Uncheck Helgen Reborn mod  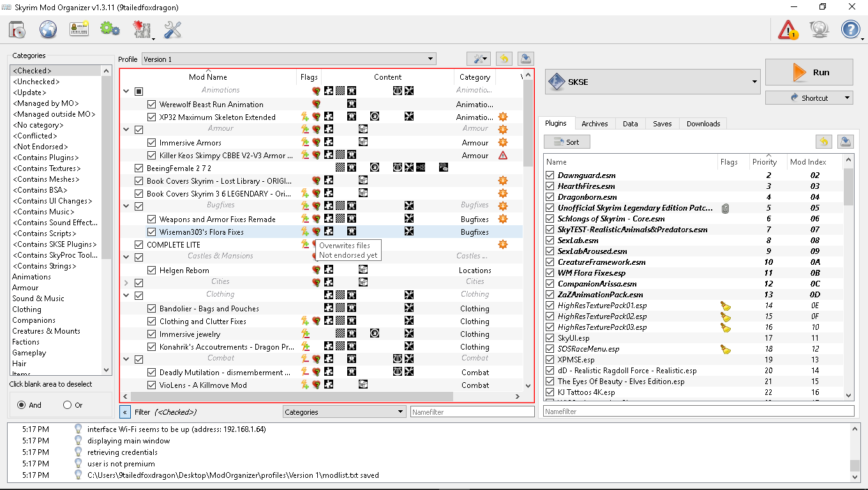(151, 270)
